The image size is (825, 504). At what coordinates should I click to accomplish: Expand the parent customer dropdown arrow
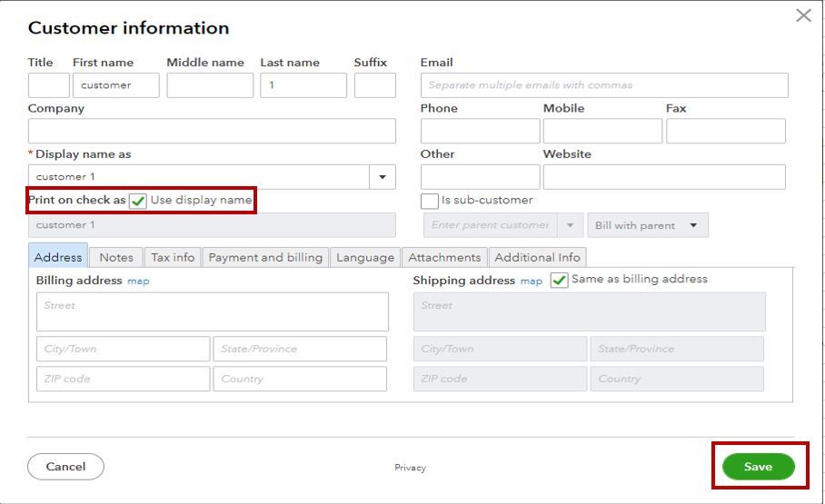(x=570, y=225)
